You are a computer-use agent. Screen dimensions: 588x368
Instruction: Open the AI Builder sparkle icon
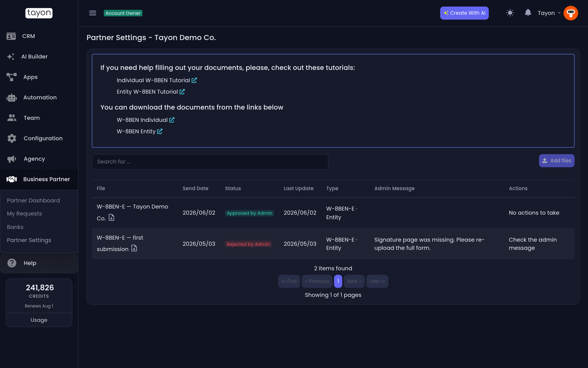(x=11, y=57)
